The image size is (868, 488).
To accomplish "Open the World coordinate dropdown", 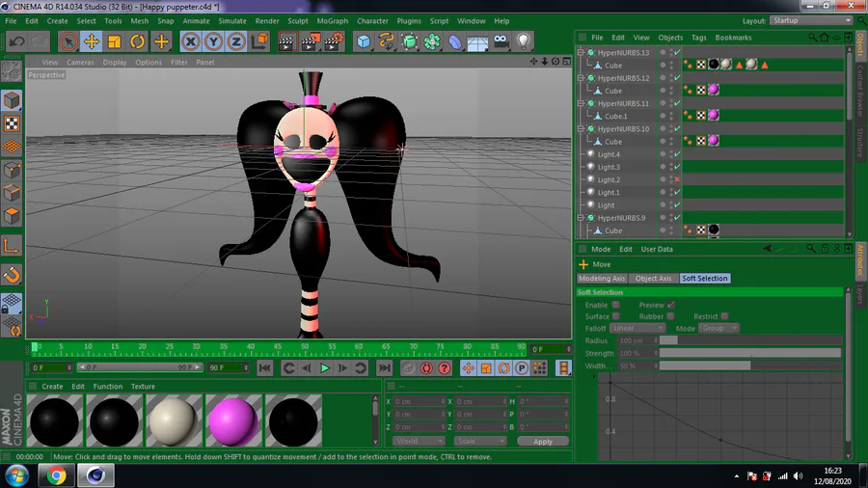I will tap(419, 441).
